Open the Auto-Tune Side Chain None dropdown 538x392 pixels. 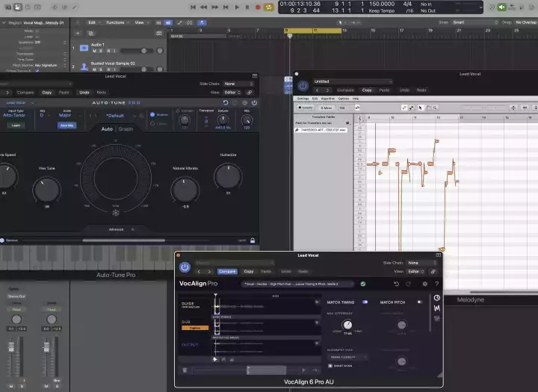coord(239,84)
